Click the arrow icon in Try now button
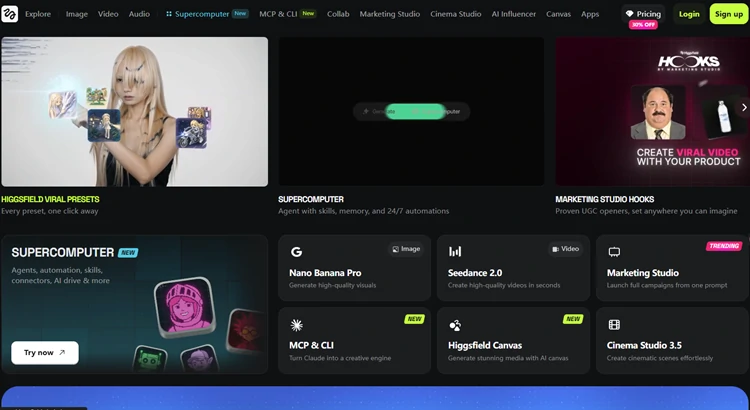Screen dimensions: 750x410 [x=62, y=353]
